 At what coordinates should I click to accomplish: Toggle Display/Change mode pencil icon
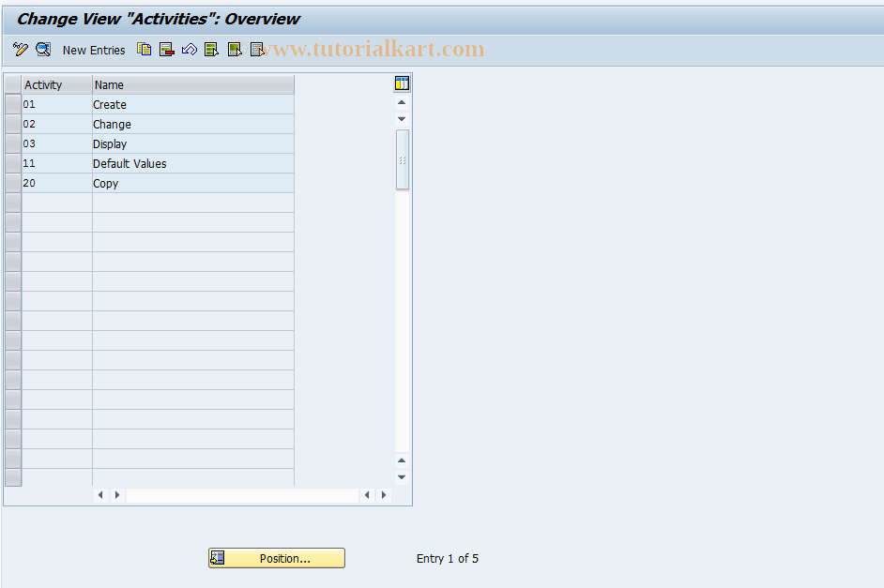[x=21, y=50]
